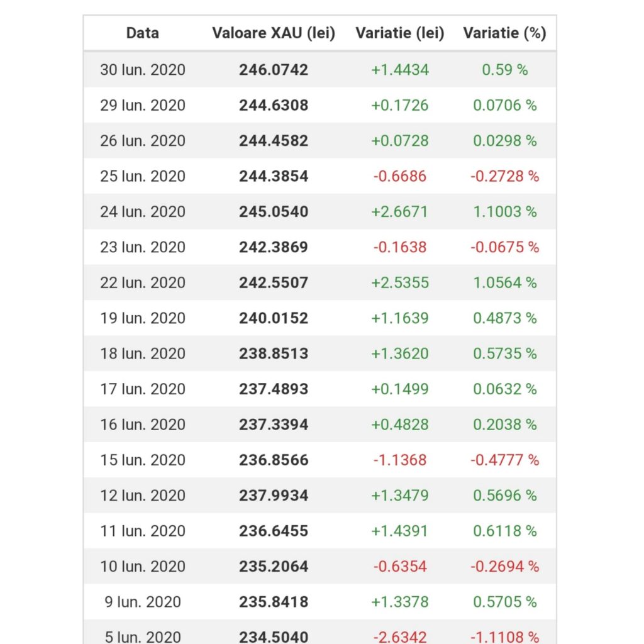Screen dimensions: 644x644
Task: Click the Valoare XAU (lei) column header
Action: click(x=274, y=33)
